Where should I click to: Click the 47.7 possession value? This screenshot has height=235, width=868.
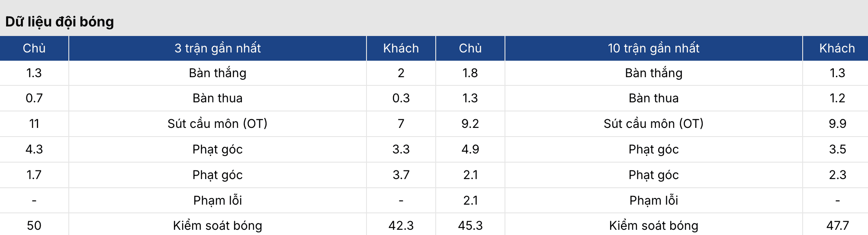pyautogui.click(x=837, y=225)
